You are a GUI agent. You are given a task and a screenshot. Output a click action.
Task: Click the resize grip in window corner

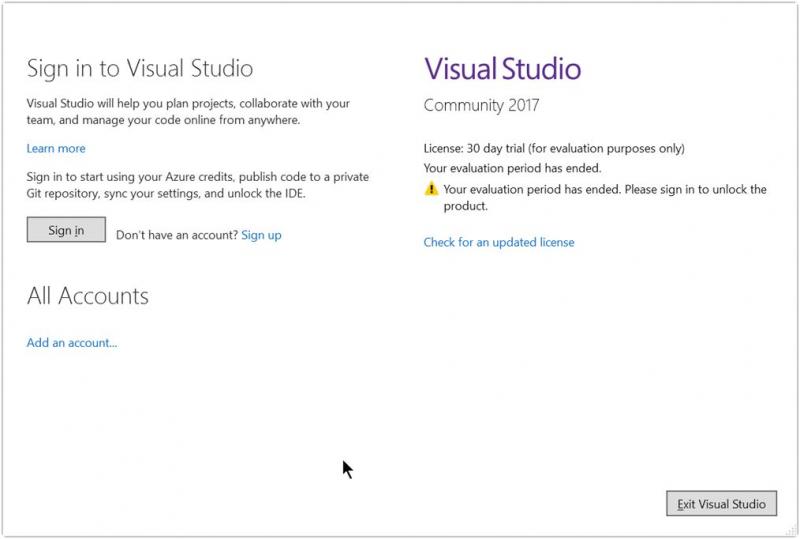point(791,531)
